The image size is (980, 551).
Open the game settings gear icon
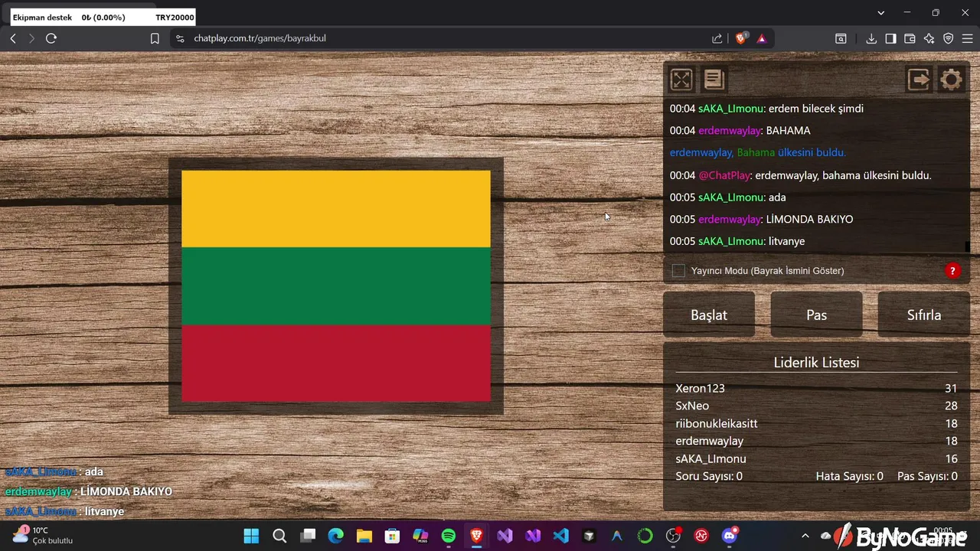[x=951, y=80]
